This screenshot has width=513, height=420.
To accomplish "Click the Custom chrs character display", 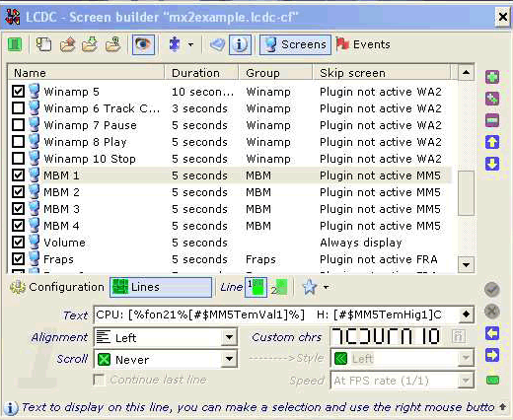I will coord(386,336).
